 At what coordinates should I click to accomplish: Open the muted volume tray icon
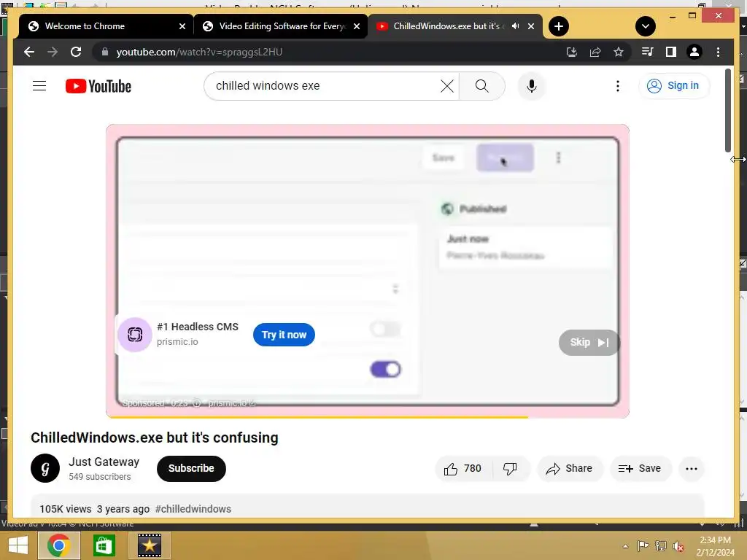pos(678,546)
